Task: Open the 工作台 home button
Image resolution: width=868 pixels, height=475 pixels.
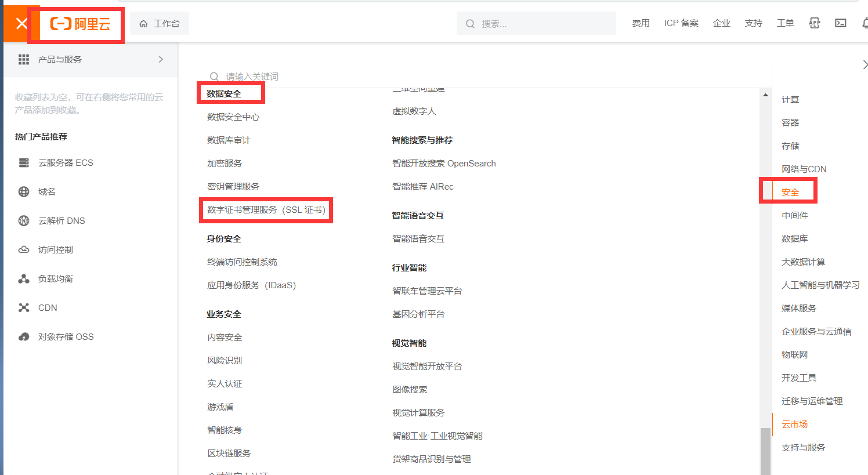Action: coord(160,24)
